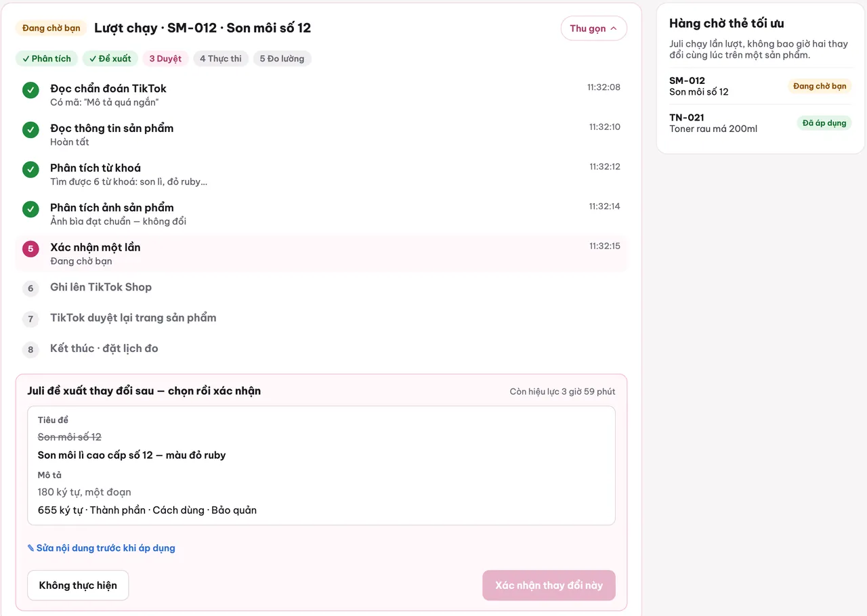Click the proposed title Son môi lì cao cấp số 12
The height and width of the screenshot is (616, 867).
coord(131,456)
